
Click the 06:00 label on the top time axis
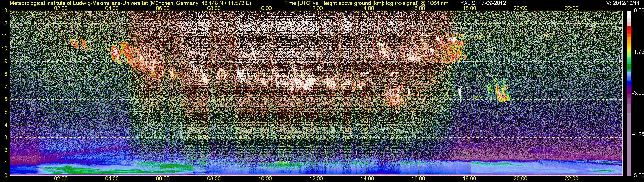163,8
